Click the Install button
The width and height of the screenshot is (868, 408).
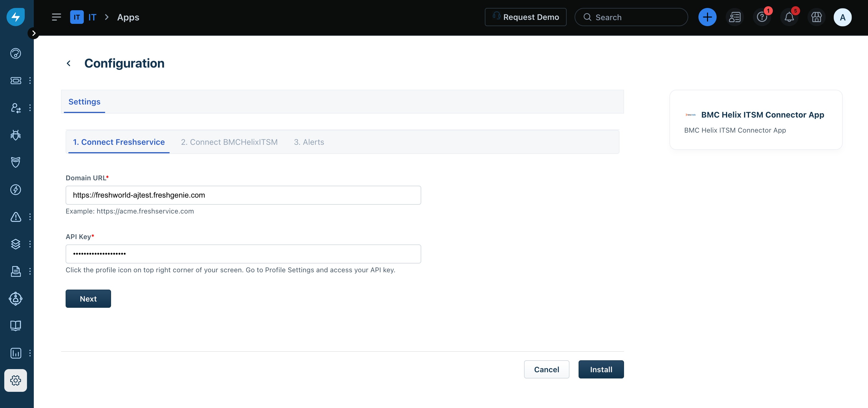601,369
